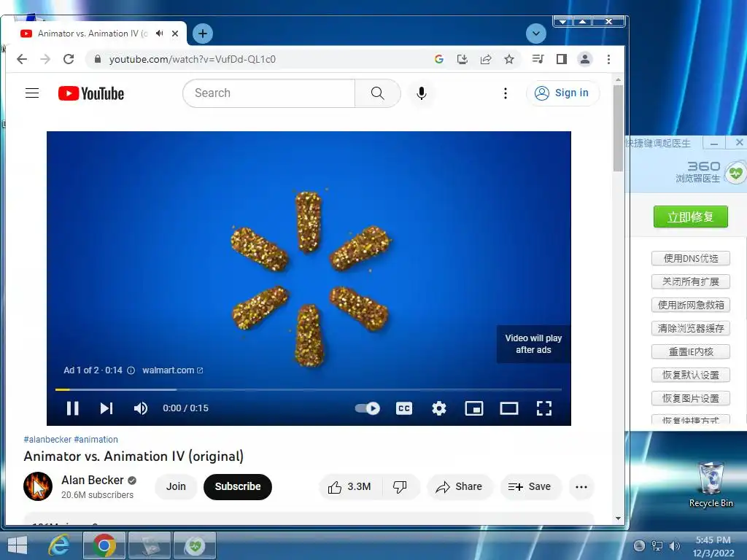The height and width of the screenshot is (560, 747).
Task: Click the Sign in button
Action: [562, 93]
